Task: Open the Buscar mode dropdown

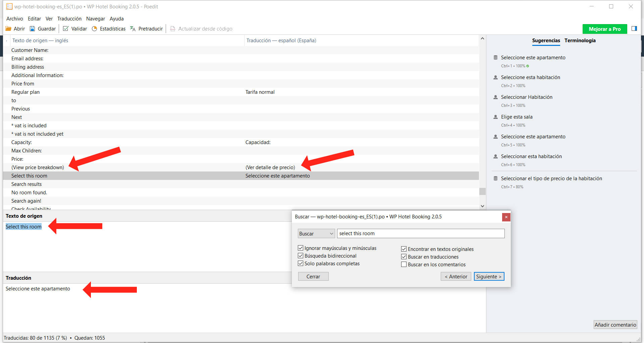Action: pyautogui.click(x=316, y=233)
